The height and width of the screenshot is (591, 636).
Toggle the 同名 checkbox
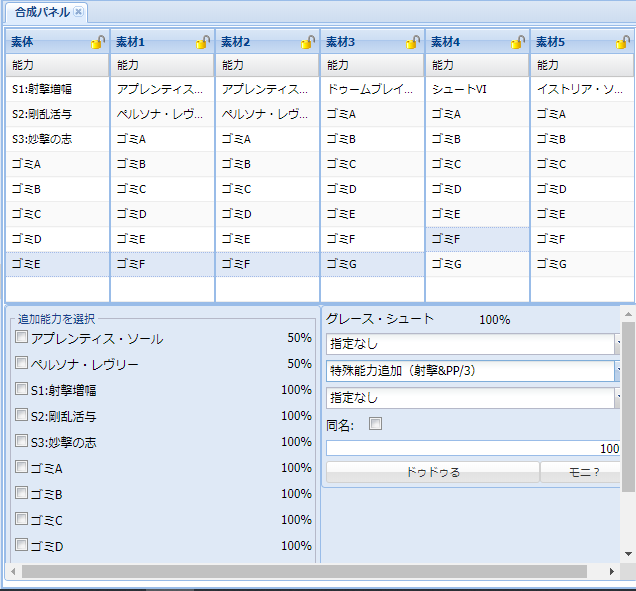[376, 424]
